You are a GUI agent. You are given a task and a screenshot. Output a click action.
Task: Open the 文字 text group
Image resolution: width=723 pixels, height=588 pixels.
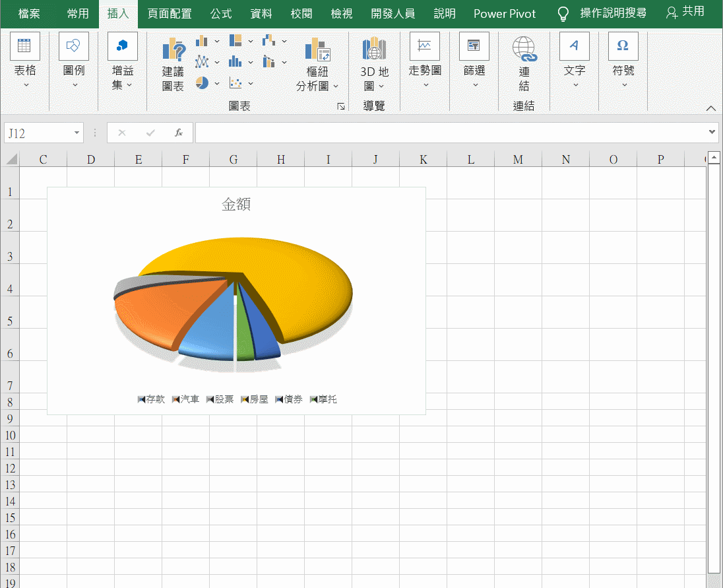575,60
